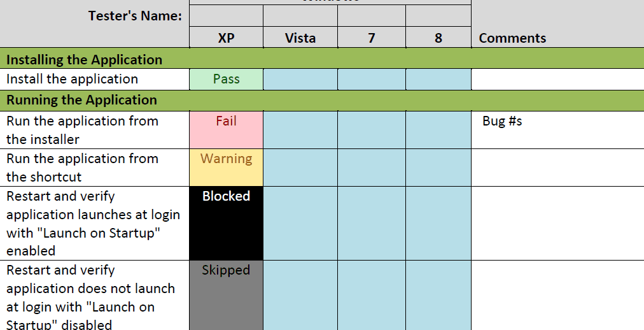Click Windows 7 cell for Launch on Startup disabled

click(371, 296)
